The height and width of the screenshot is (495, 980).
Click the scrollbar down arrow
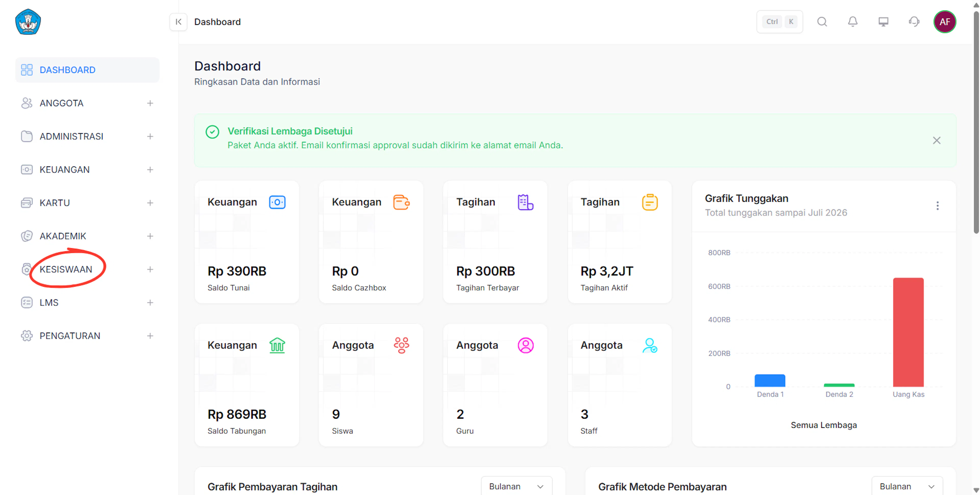point(976,490)
